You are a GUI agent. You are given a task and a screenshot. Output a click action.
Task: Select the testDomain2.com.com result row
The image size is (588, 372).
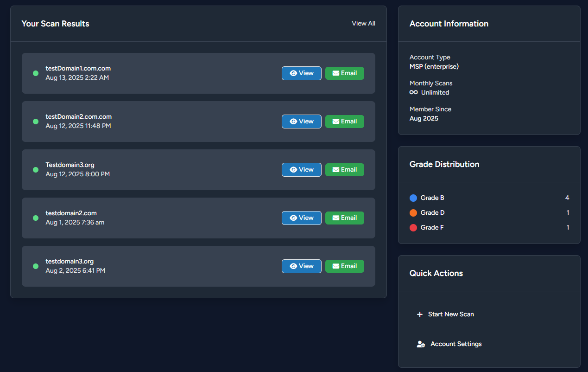click(x=162, y=121)
